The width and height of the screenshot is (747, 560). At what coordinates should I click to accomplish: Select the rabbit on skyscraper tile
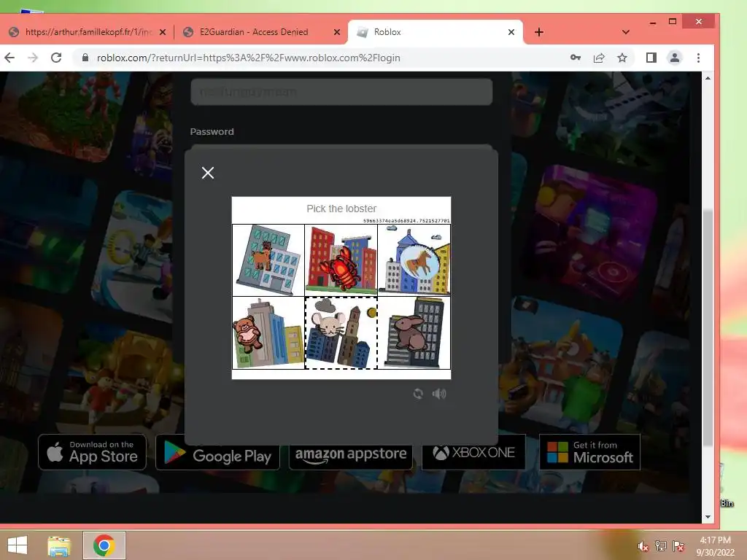click(x=414, y=332)
